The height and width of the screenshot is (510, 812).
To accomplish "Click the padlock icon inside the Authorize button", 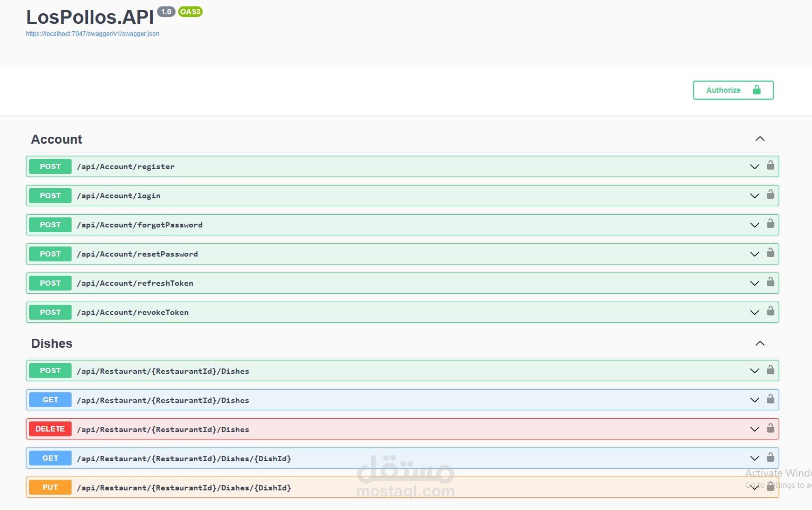I will (x=757, y=90).
